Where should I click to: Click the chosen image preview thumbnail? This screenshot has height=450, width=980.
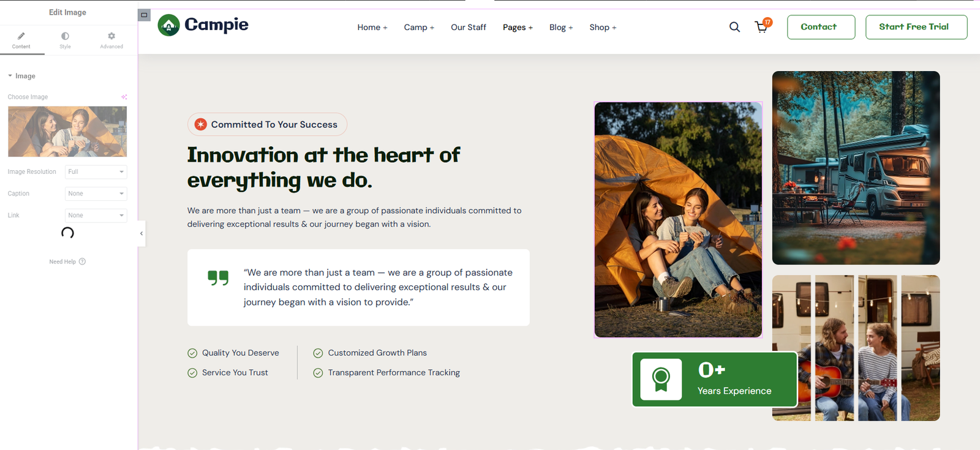coord(67,132)
